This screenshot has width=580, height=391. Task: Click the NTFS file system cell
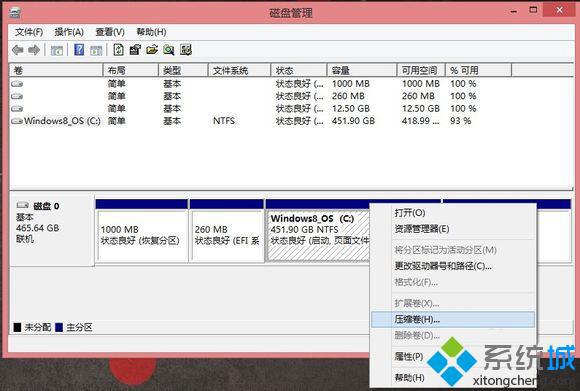point(224,121)
